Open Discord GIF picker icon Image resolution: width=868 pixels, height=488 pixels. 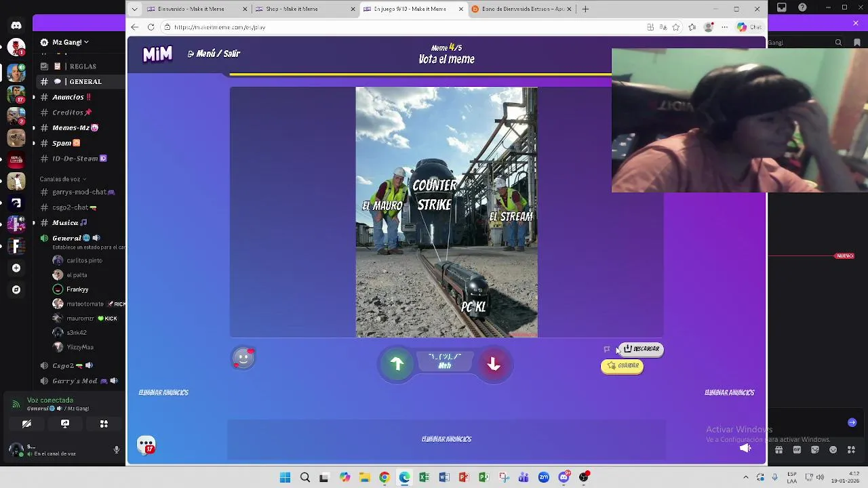[x=797, y=449]
